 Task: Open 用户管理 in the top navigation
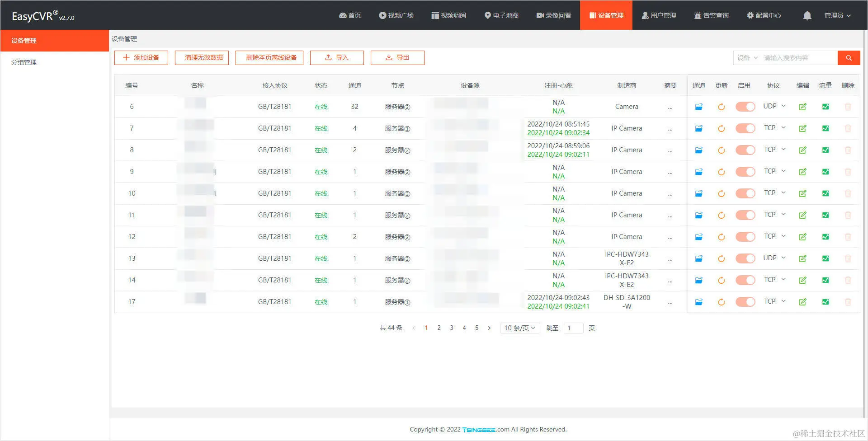coord(659,15)
